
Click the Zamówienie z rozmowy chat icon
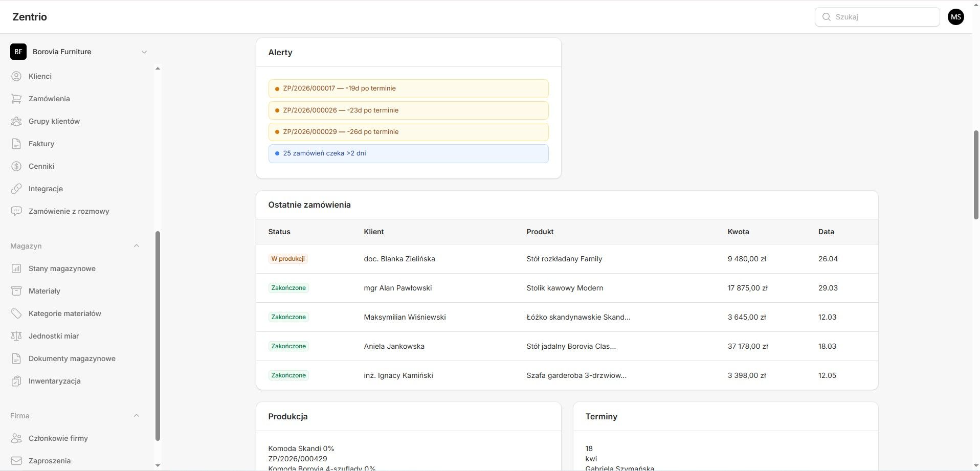coord(16,211)
